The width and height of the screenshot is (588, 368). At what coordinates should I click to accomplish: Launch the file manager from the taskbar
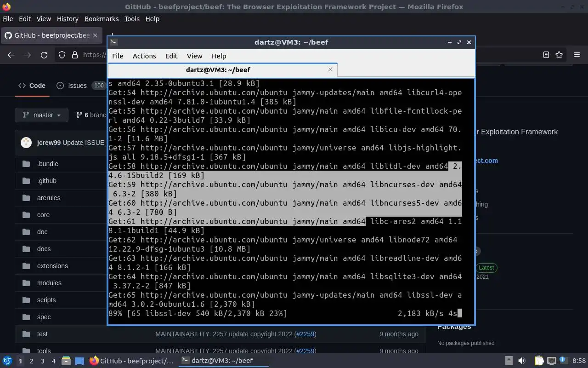click(x=66, y=361)
